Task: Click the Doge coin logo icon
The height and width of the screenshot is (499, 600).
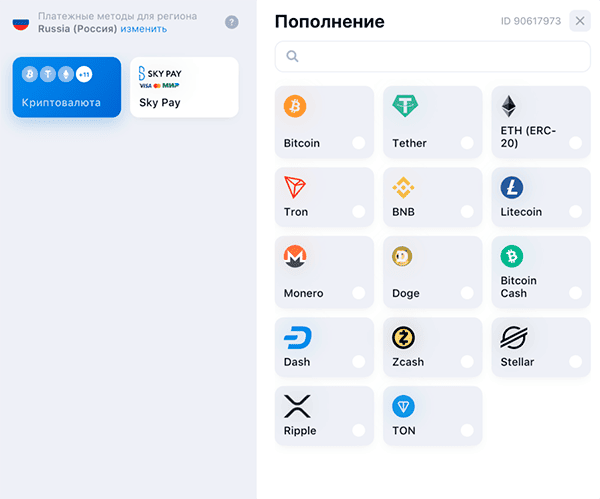Action: [x=402, y=256]
